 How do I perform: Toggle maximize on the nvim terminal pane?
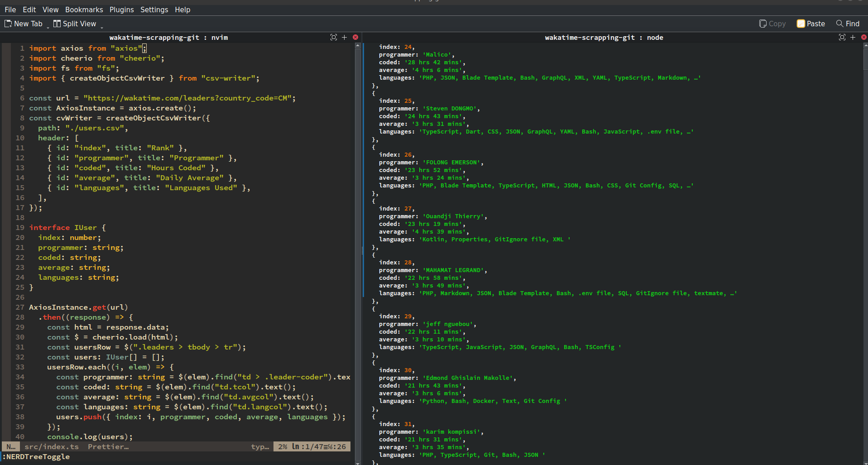tap(334, 37)
